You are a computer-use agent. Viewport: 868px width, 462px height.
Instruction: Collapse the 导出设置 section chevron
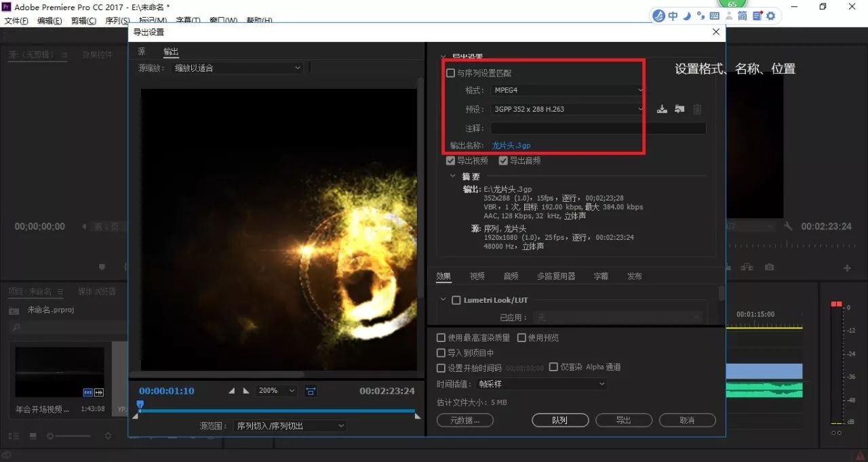point(444,57)
